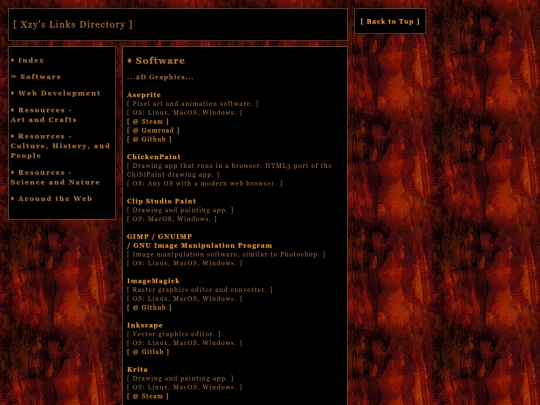Click ImageMagick's 'OS: Linux, MacOS, Windows' line

click(x=185, y=299)
